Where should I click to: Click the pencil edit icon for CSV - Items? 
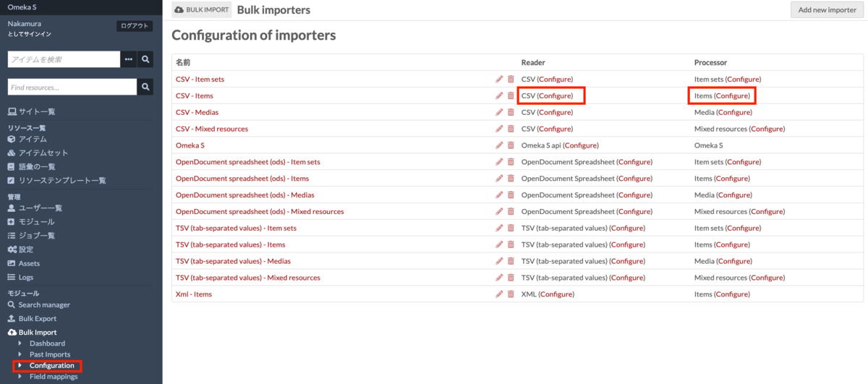click(x=499, y=95)
